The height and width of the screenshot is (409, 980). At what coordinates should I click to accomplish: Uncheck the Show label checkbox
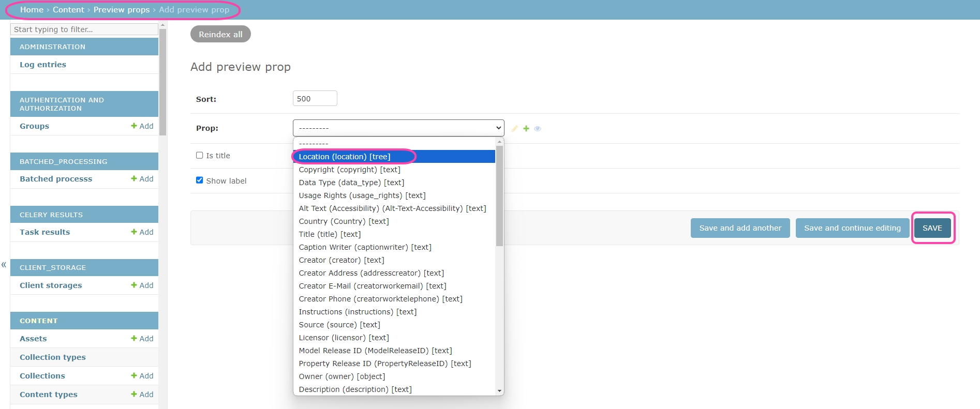click(200, 180)
